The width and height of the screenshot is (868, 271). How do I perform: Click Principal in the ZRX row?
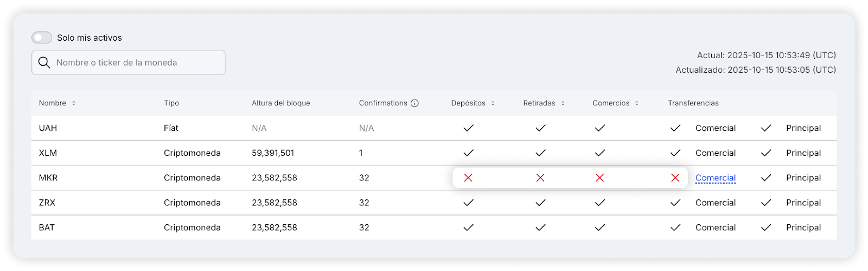[x=803, y=203]
